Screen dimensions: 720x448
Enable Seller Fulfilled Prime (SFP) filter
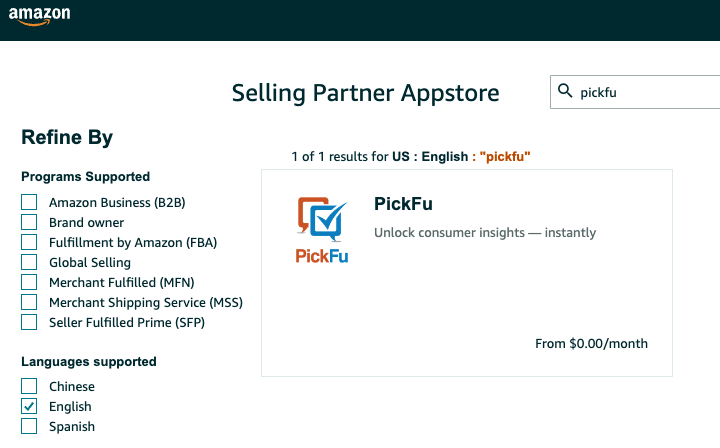pos(29,322)
